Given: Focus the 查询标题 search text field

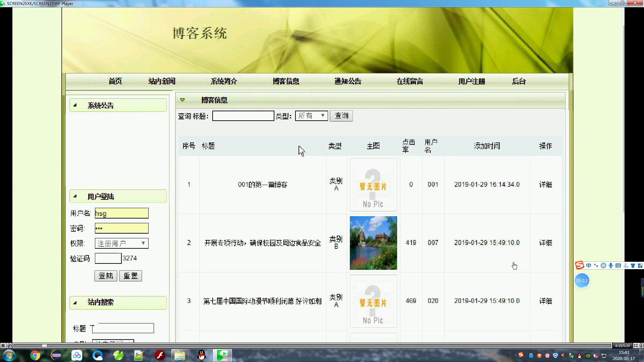Looking at the screenshot, I should pyautogui.click(x=243, y=116).
